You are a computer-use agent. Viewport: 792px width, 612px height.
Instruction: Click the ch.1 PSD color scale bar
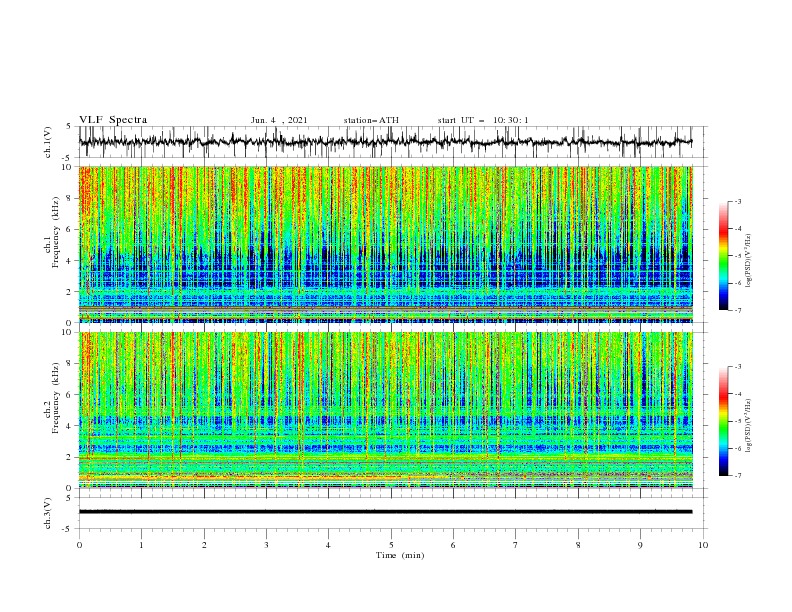click(723, 256)
